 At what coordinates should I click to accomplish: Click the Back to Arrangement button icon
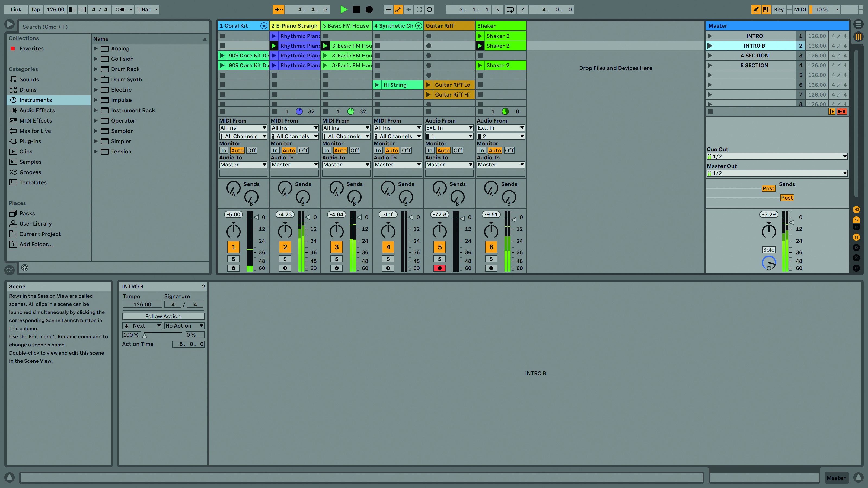click(x=842, y=111)
